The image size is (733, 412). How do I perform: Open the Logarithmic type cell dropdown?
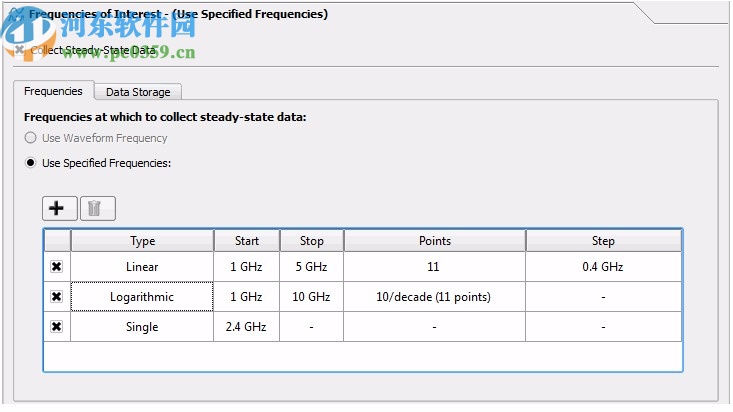point(142,297)
